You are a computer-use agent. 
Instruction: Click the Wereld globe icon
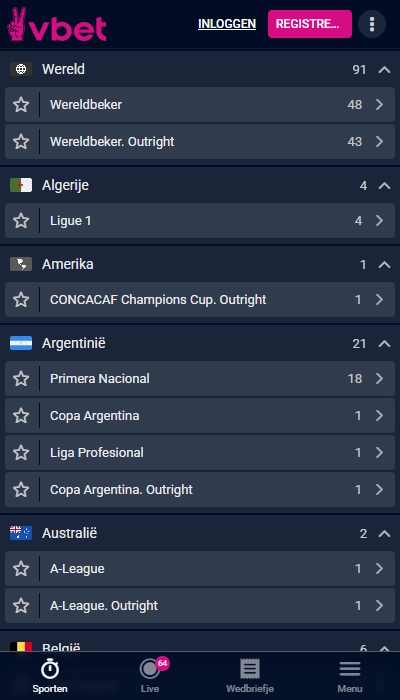pos(21,69)
